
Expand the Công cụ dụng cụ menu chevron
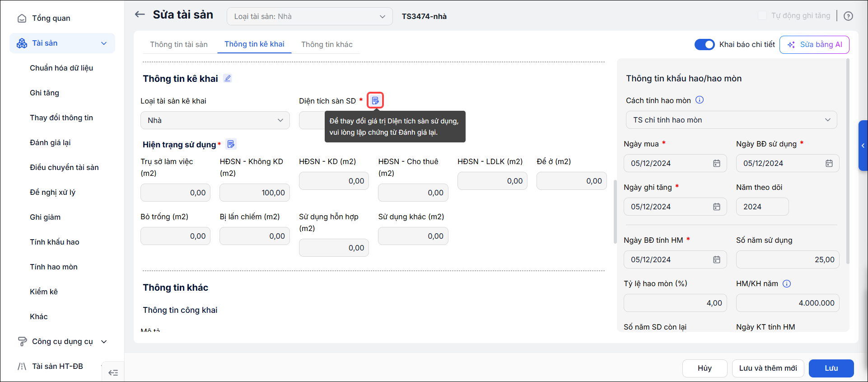[104, 342]
